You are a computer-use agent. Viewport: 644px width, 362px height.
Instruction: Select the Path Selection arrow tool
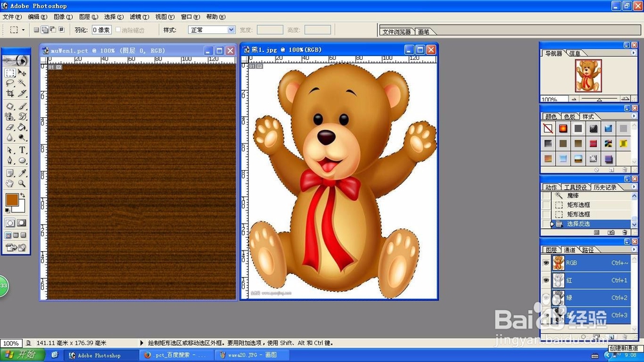click(x=10, y=150)
